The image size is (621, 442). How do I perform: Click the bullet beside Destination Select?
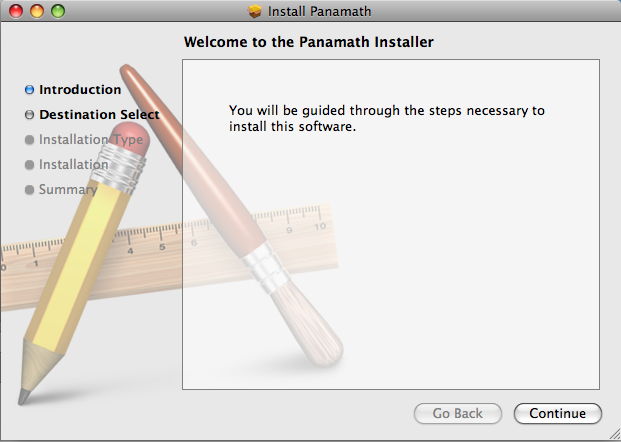(29, 114)
